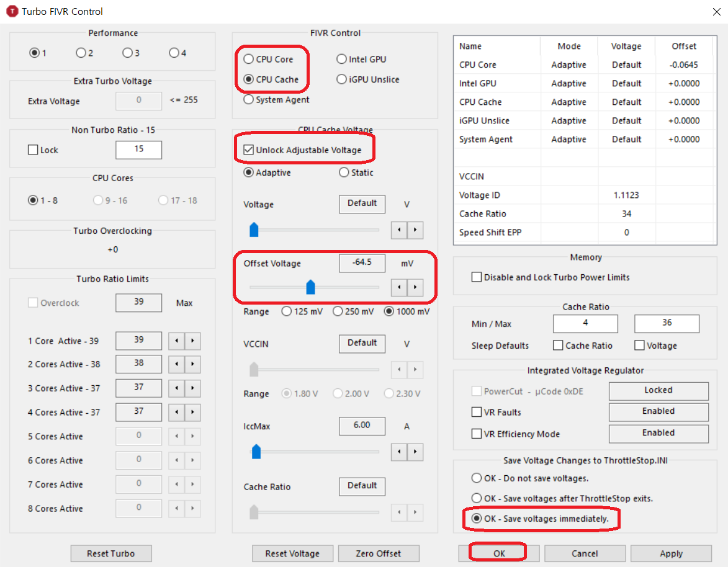Click the IccMax slider thumb
Viewport: 728px width, 567px height.
256,452
